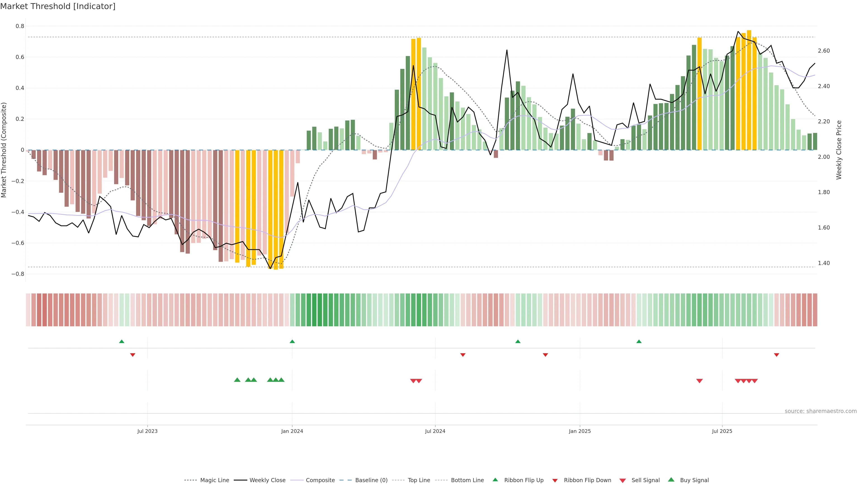Click Buy Signal legend green triangle
This screenshot has width=868, height=488.
pos(671,480)
